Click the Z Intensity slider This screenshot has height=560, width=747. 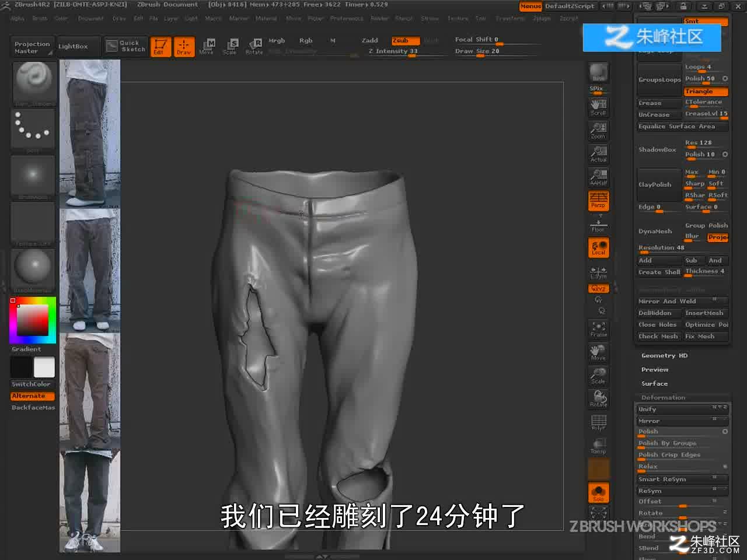tap(407, 51)
